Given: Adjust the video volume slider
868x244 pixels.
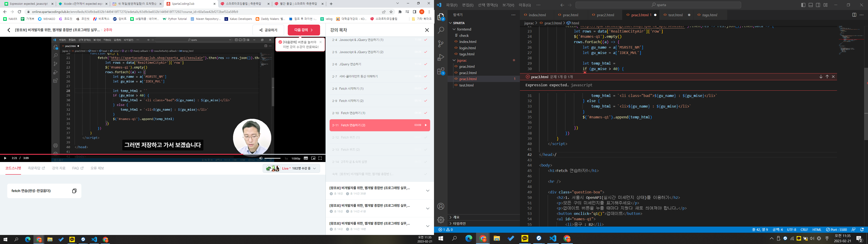Looking at the screenshot, I should 272,158.
